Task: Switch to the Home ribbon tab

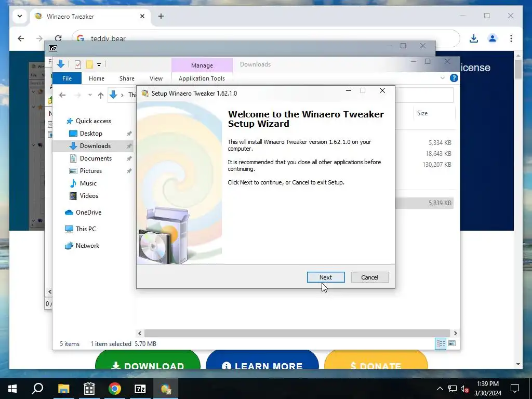Action: coord(96,78)
